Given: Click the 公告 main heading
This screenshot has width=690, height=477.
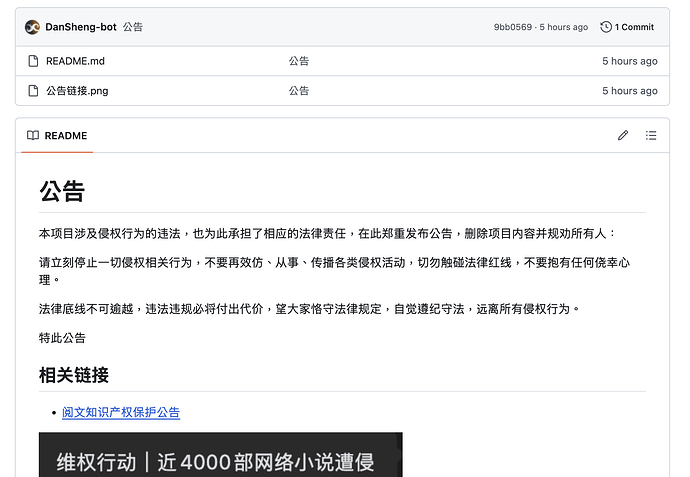Looking at the screenshot, I should pos(62,191).
